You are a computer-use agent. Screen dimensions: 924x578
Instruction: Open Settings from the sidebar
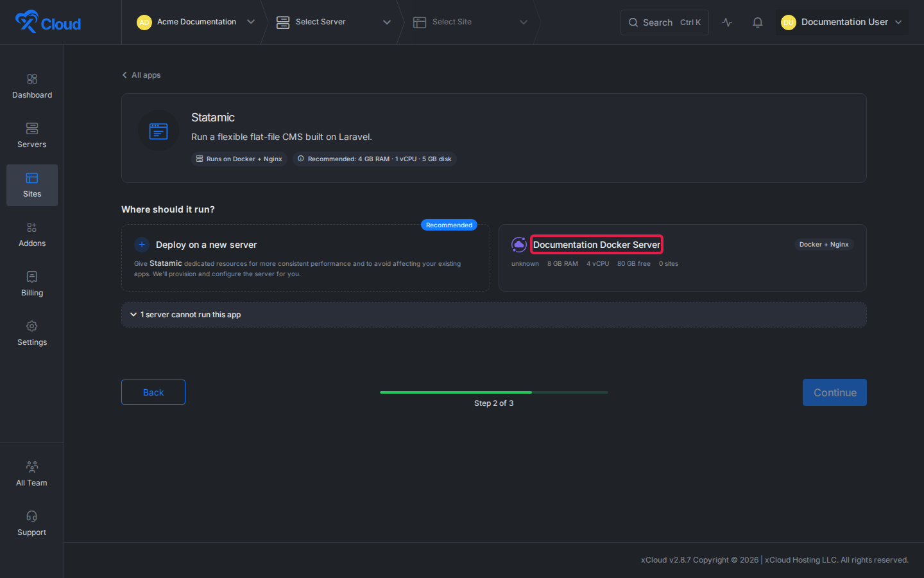[32, 334]
